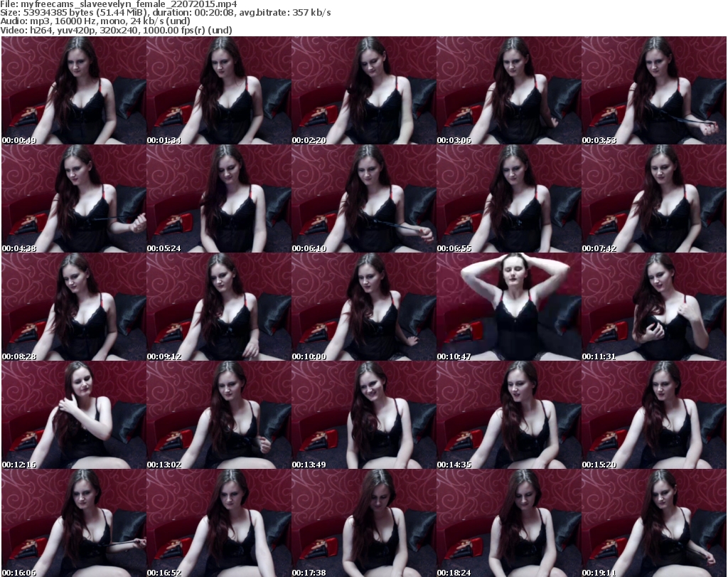Select the thumbnail frame stamped 00:06:10
Viewport: 728px width, 577px height.
364,198
